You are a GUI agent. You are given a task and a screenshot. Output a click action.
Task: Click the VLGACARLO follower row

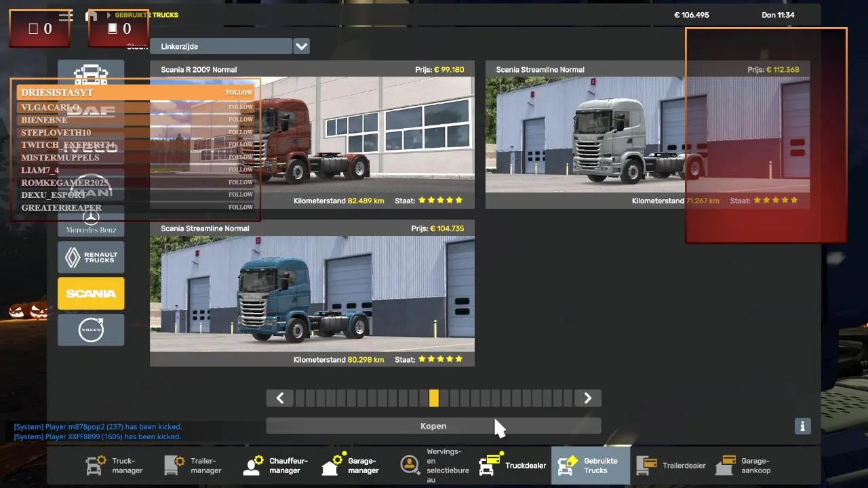[x=136, y=107]
